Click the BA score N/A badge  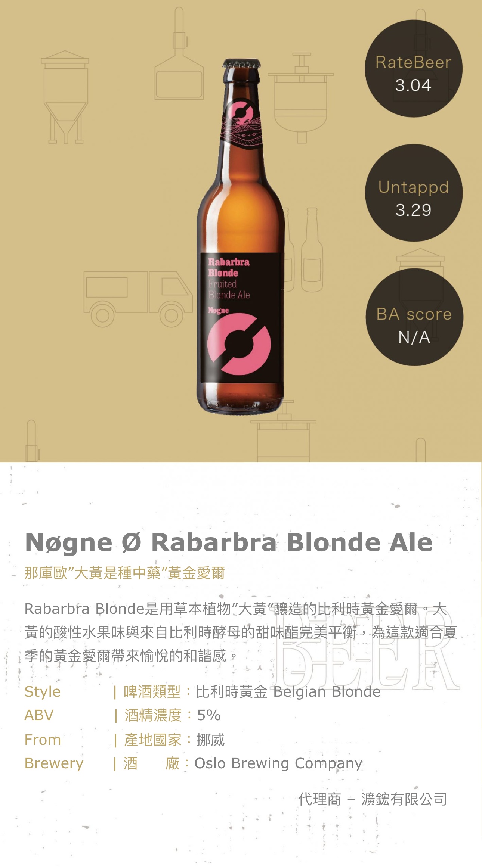tap(414, 317)
